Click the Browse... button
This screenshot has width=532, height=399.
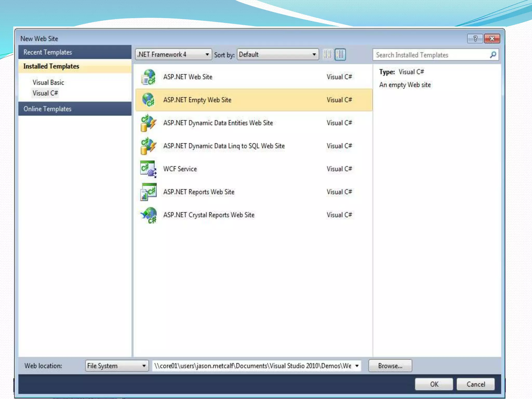[390, 366]
